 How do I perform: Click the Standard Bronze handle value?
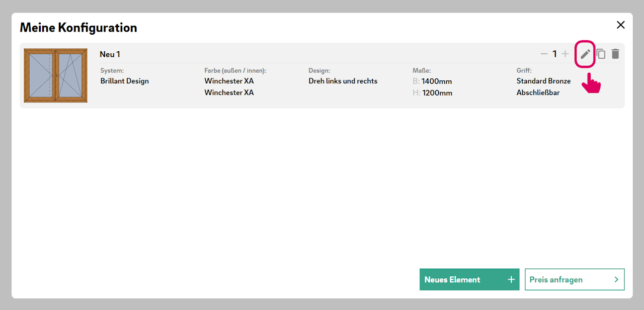[543, 81]
